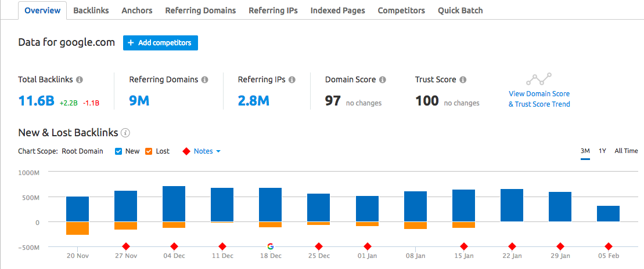Image resolution: width=644 pixels, height=269 pixels.
Task: Click the Referring Domains info icon
Action: coord(204,79)
